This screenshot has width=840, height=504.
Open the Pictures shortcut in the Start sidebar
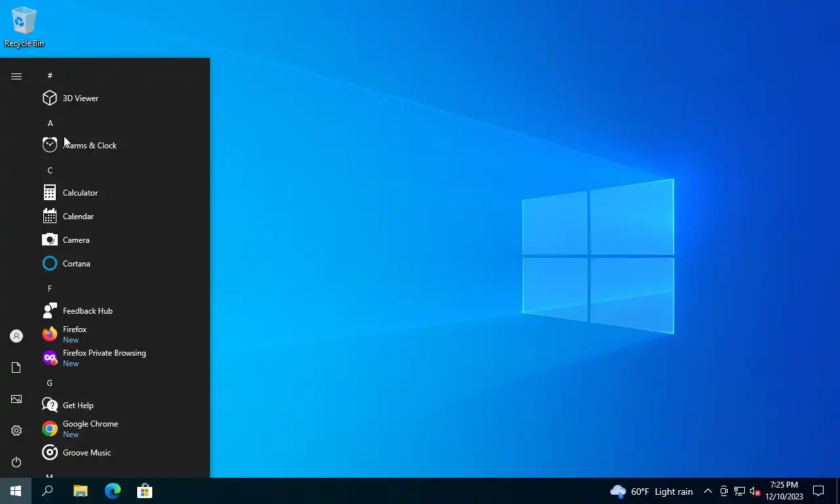coord(16,399)
